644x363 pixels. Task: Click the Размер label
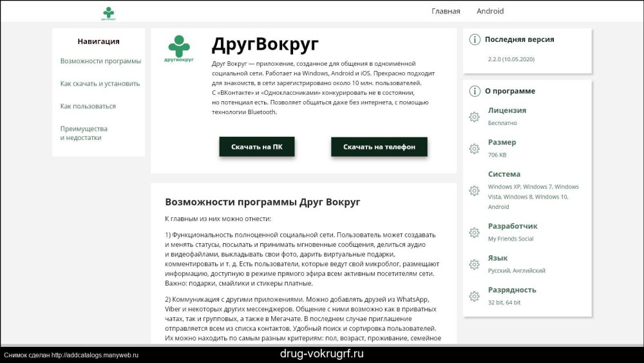(502, 142)
